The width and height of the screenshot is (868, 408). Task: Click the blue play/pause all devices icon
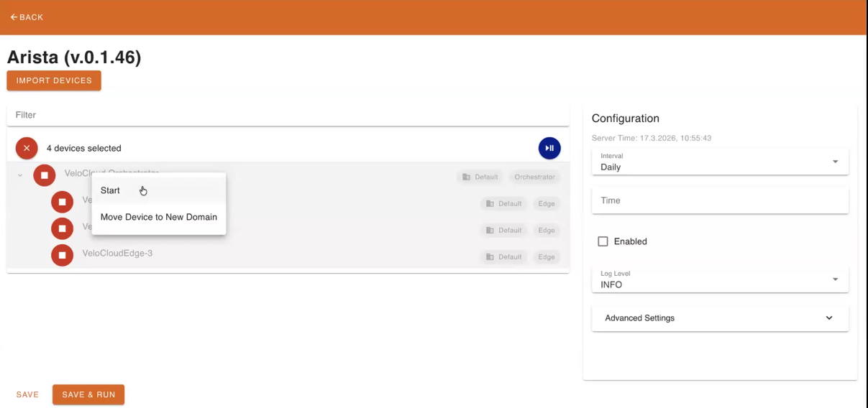pyautogui.click(x=549, y=149)
